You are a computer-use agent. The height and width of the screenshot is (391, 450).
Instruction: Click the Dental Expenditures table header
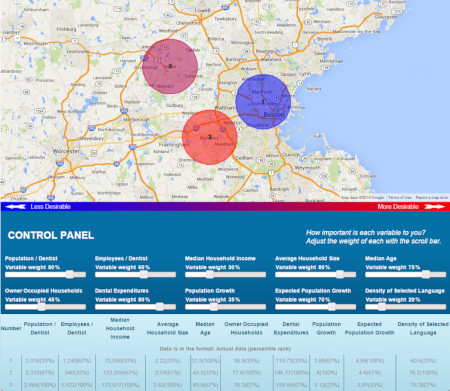click(x=291, y=328)
